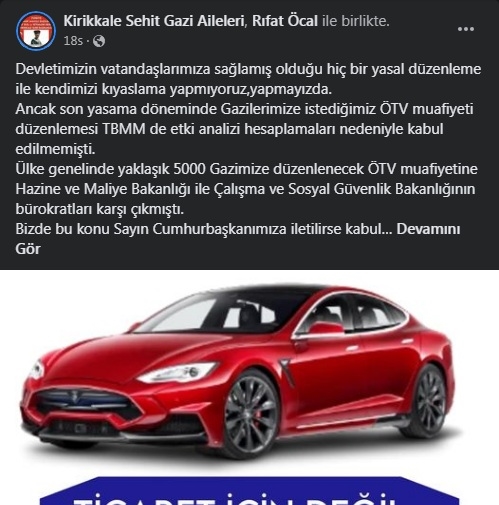Viewport: 499px width, 505px height.
Task: Click paragraph starting "Devletimizin vatandaşlarımıza"
Action: [248, 79]
